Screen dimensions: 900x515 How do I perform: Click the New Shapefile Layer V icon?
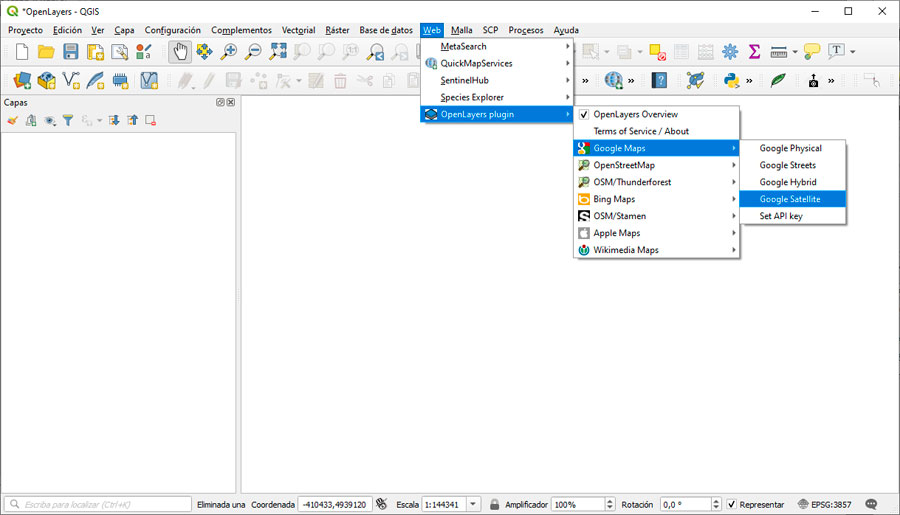[71, 80]
